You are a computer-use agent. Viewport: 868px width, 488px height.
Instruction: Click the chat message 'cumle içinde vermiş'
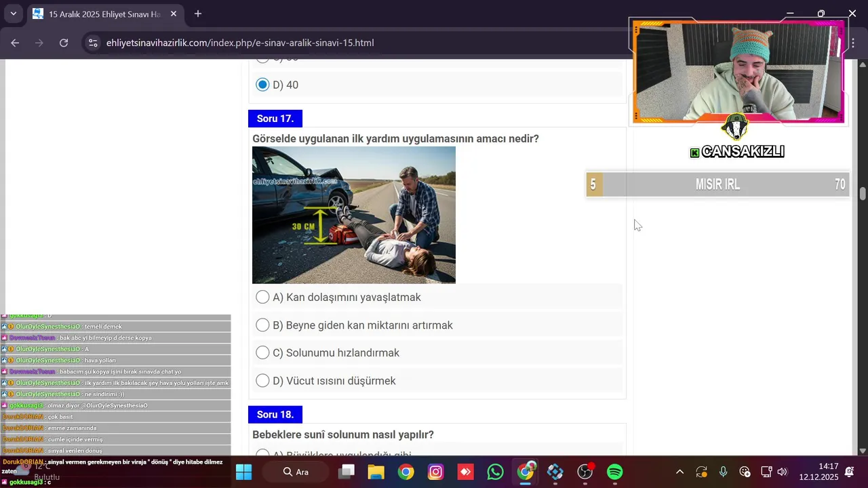[75, 439]
